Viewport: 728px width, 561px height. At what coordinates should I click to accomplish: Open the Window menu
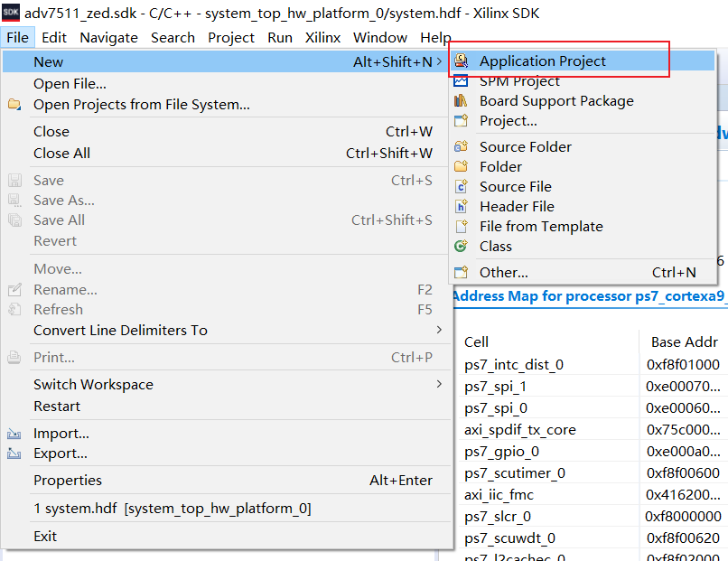380,37
